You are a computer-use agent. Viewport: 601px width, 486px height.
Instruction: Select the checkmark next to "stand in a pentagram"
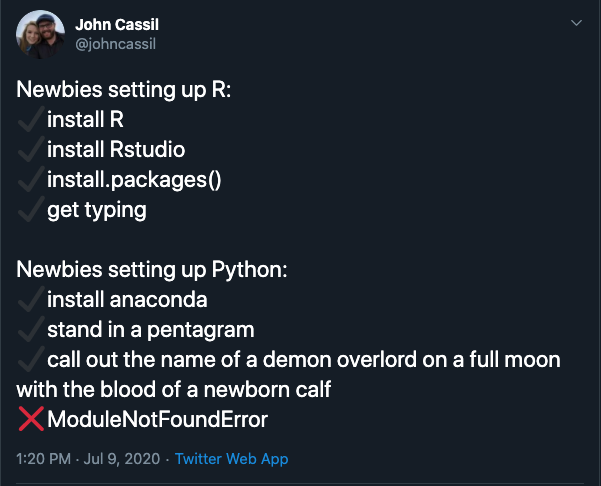click(30, 329)
